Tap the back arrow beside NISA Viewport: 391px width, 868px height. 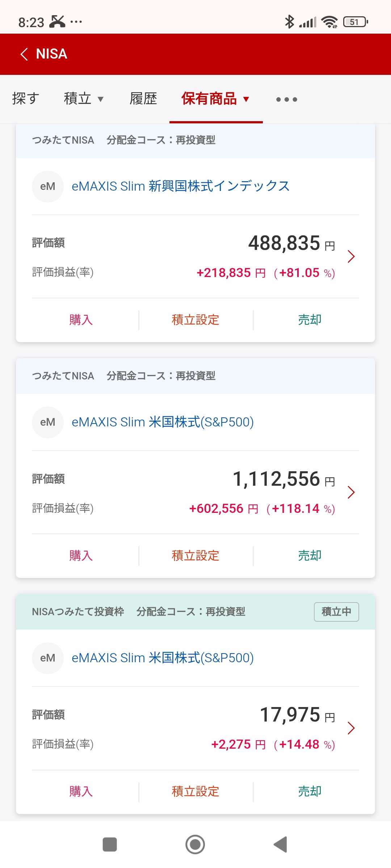coord(24,54)
